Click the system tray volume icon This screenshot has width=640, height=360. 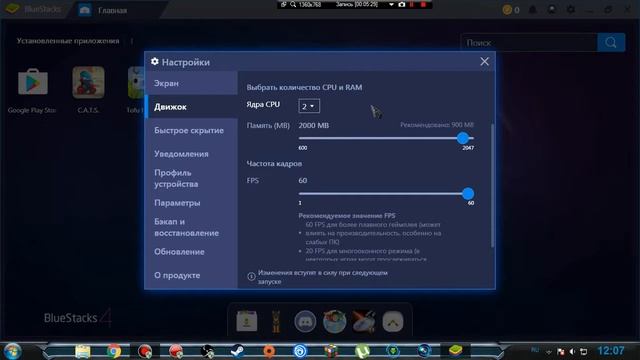(x=572, y=351)
